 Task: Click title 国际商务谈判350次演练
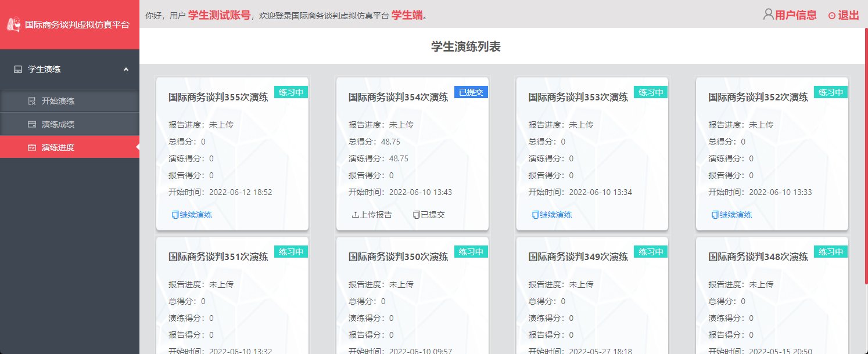pos(399,257)
